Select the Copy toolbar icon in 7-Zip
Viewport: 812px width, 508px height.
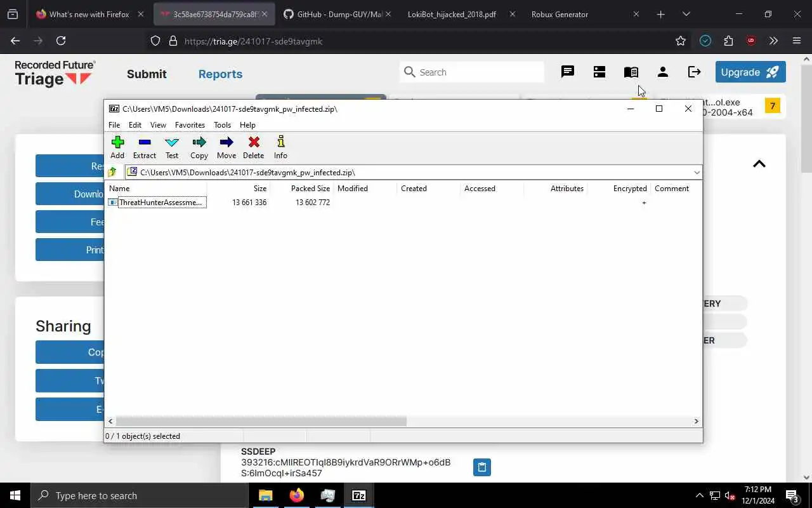(199, 147)
